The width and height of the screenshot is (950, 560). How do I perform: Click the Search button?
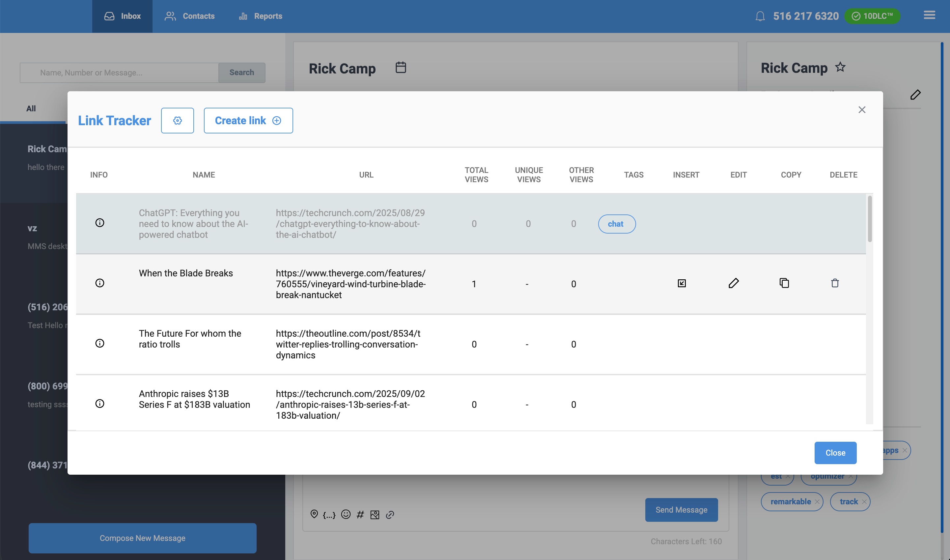(242, 72)
